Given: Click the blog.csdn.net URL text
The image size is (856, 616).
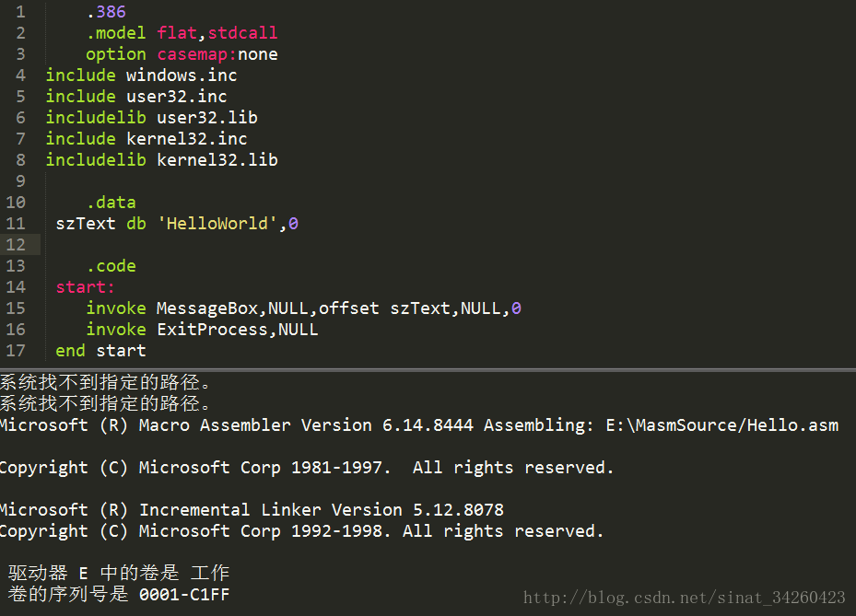Looking at the screenshot, I should click(x=685, y=598).
